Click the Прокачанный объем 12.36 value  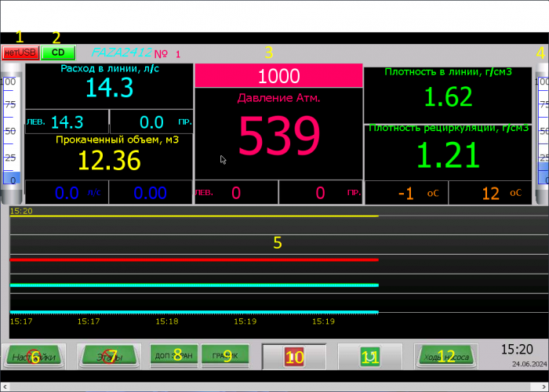(x=110, y=160)
